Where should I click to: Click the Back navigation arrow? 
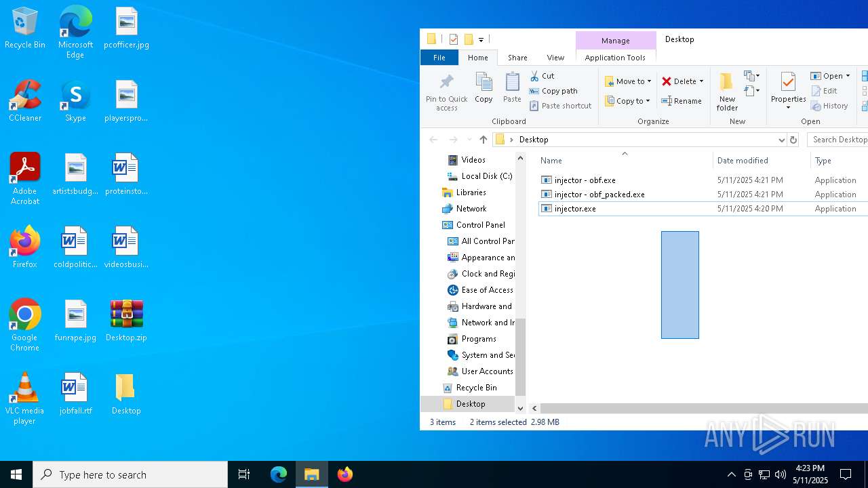click(433, 140)
